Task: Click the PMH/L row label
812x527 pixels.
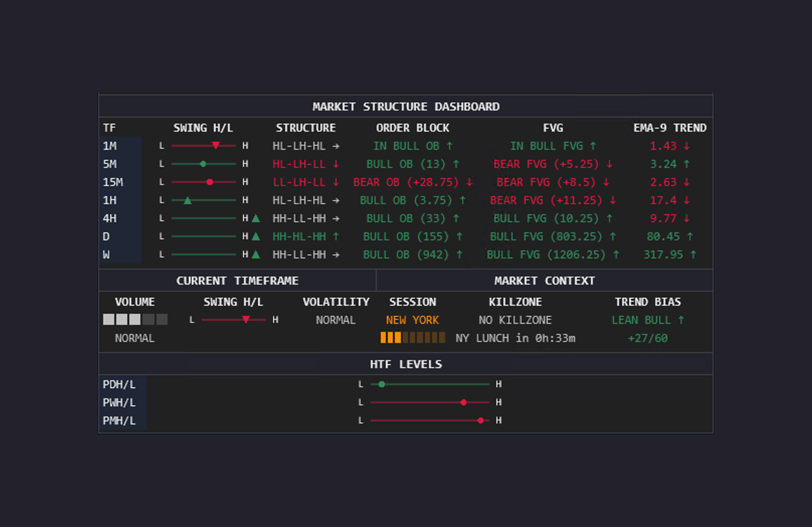Action: 119,421
